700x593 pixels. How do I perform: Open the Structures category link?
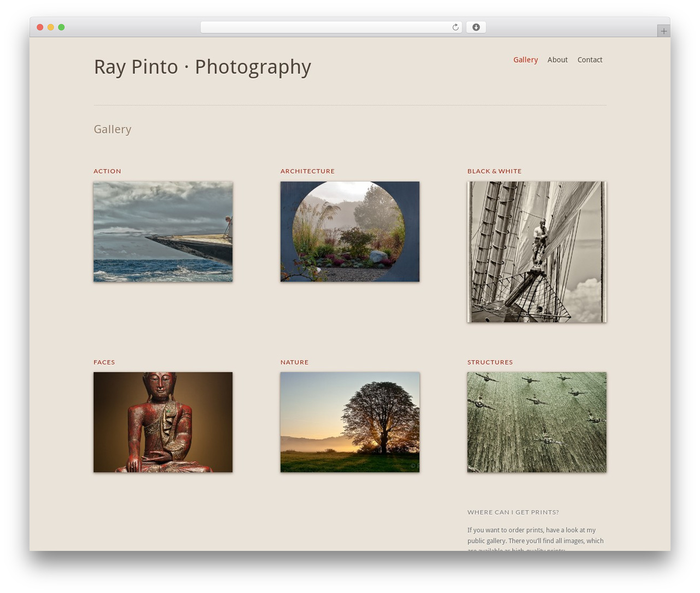tap(490, 362)
